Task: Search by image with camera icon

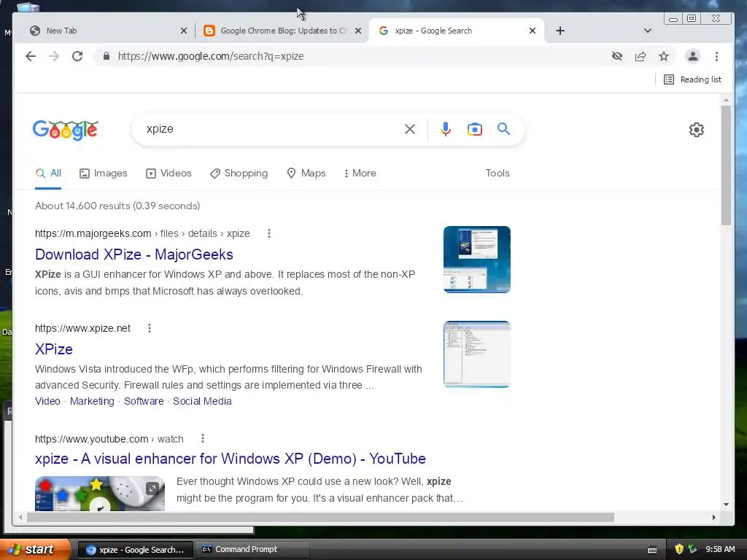Action: [x=474, y=129]
